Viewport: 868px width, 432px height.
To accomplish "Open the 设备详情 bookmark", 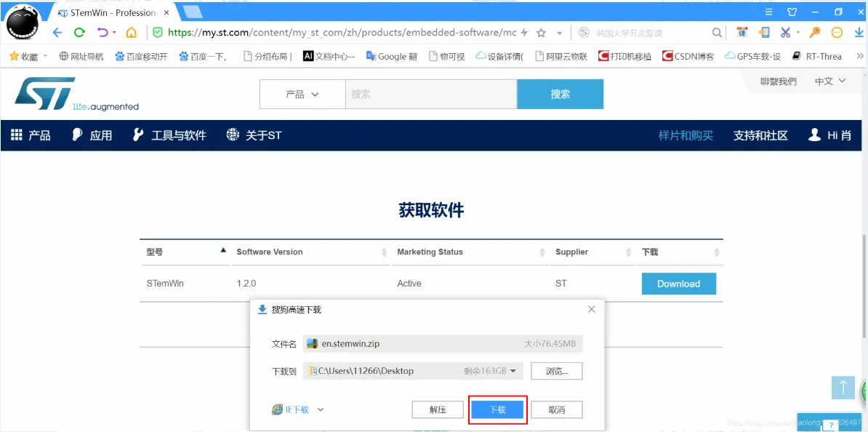I will click(x=499, y=57).
